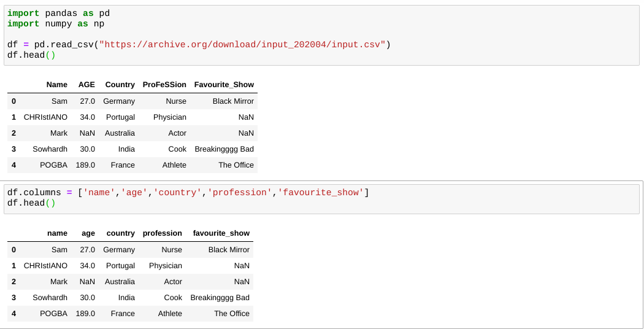Click 'France' under the lowercase country header
The height and width of the screenshot is (329, 644).
click(x=123, y=314)
